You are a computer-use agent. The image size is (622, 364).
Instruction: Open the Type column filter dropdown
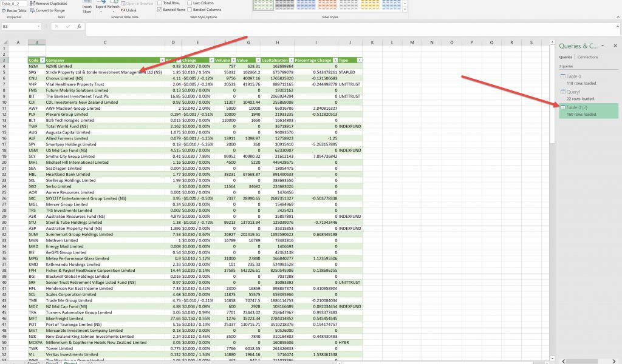[x=360, y=60]
